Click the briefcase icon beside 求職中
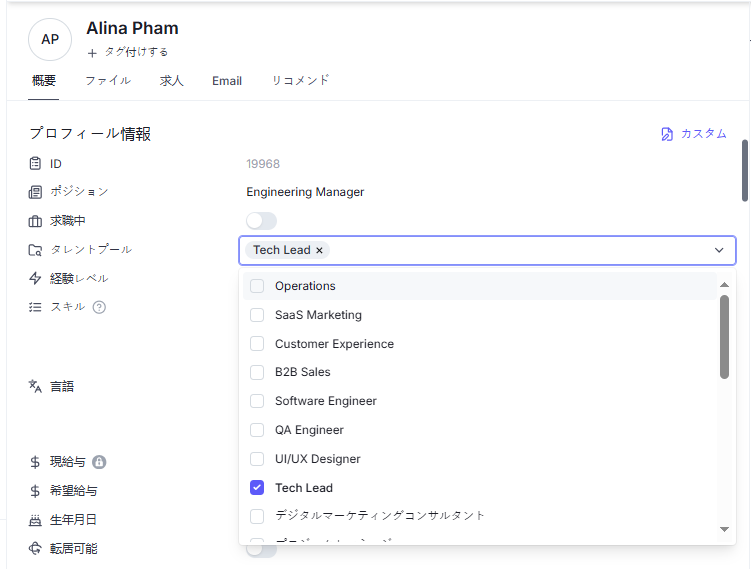The width and height of the screenshot is (751, 569). (35, 221)
